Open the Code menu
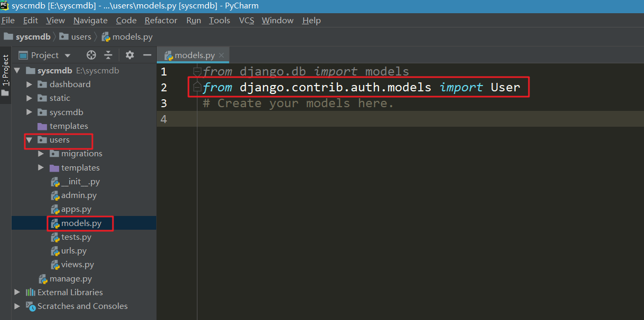 pyautogui.click(x=126, y=21)
